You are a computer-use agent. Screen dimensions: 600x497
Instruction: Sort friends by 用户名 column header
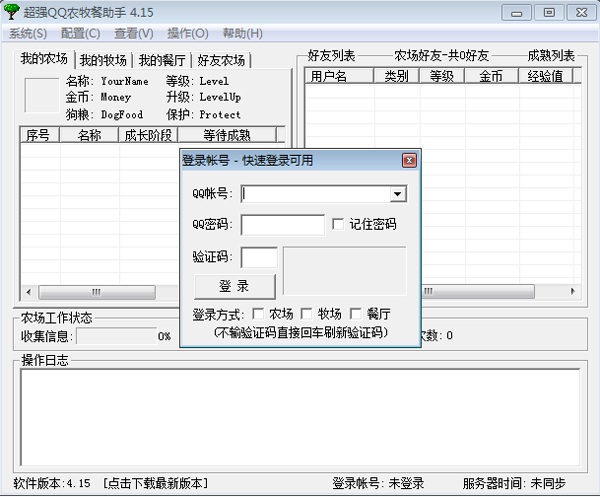339,76
